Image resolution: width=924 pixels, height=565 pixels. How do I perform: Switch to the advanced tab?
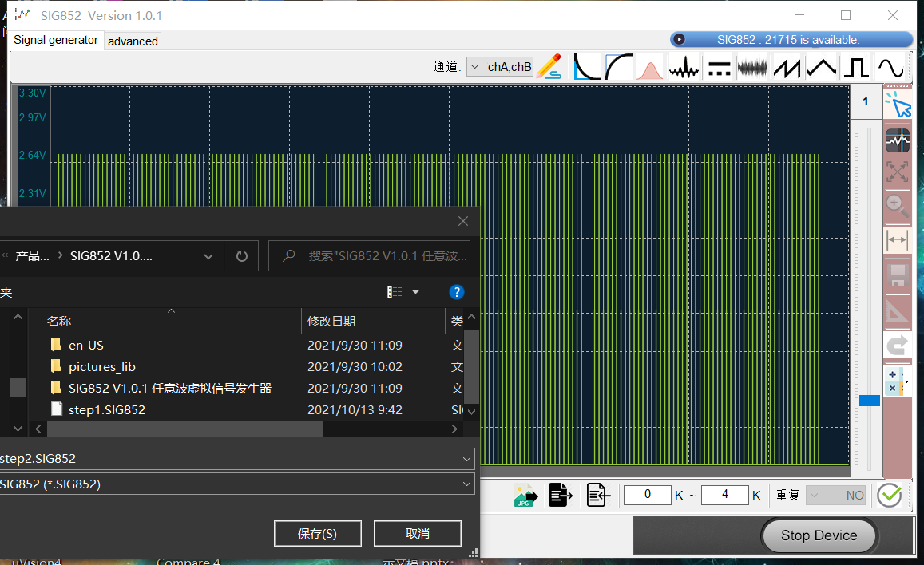[x=133, y=41]
